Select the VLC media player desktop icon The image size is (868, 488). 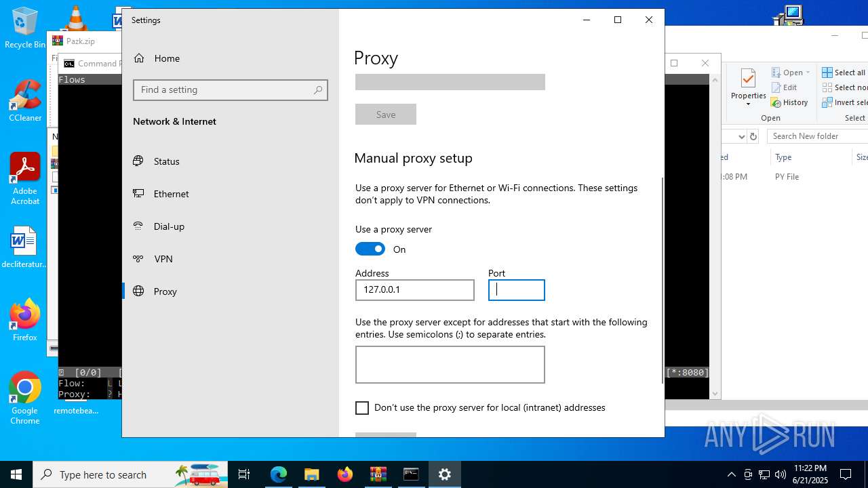pos(76,18)
